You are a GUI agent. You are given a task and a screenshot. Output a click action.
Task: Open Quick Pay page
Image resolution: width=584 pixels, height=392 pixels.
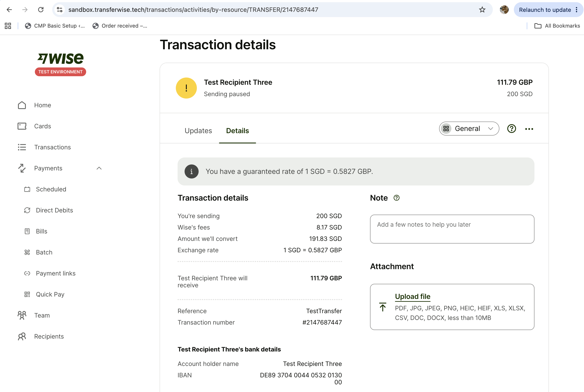[x=50, y=294]
